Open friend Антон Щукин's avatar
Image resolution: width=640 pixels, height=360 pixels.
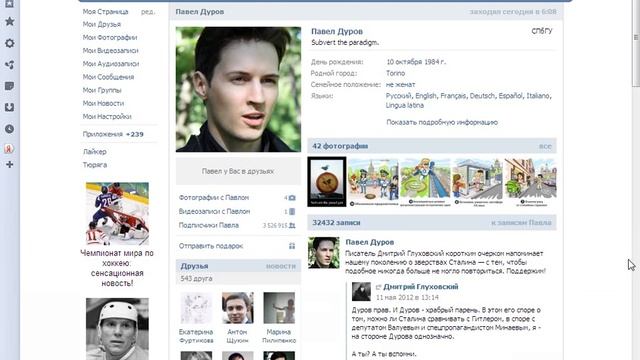click(x=238, y=308)
